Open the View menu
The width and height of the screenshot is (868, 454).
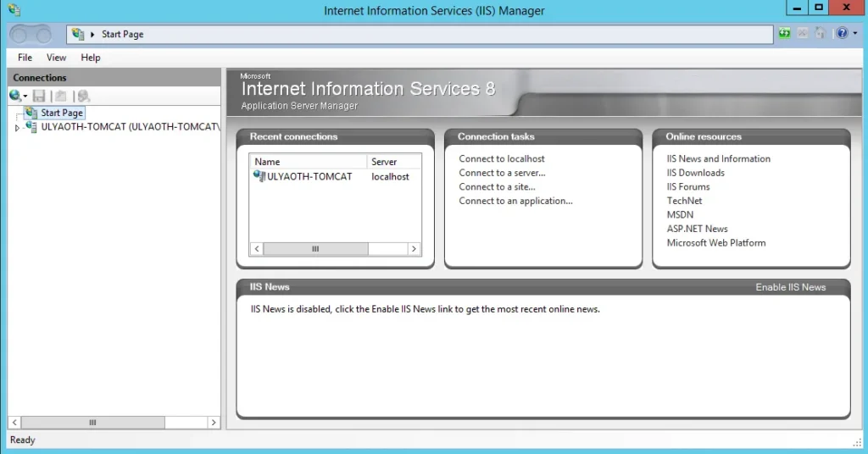[x=56, y=58]
